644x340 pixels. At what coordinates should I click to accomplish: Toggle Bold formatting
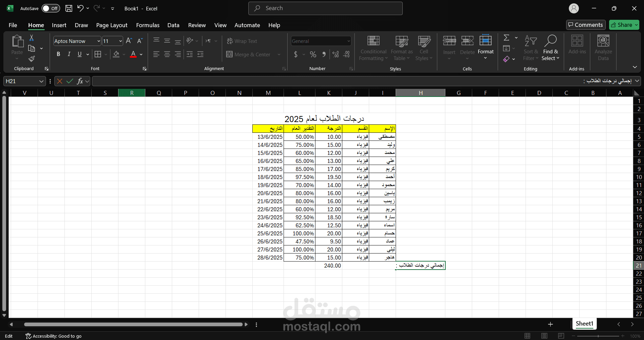(x=58, y=54)
